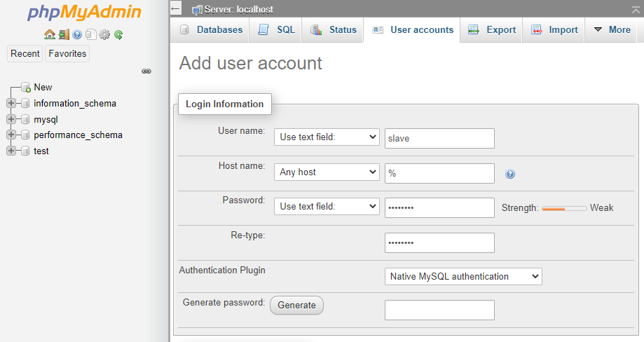Open the mysql database link

coord(46,119)
